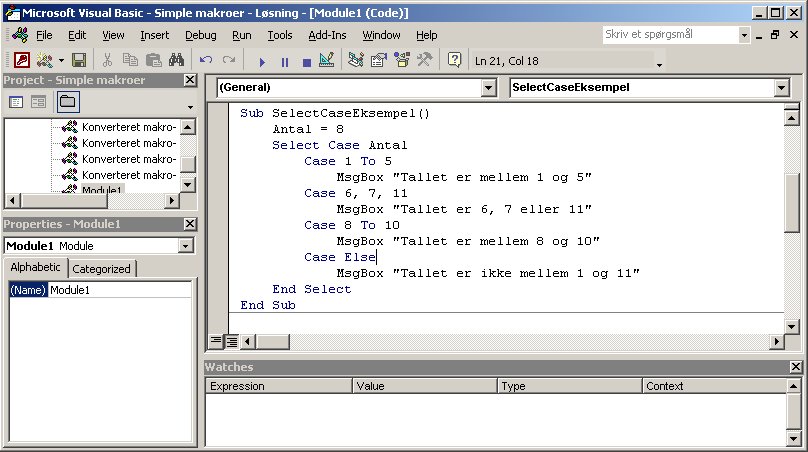Open Properties Window toolbar icon
This screenshot has width=808, height=452.
point(379,60)
